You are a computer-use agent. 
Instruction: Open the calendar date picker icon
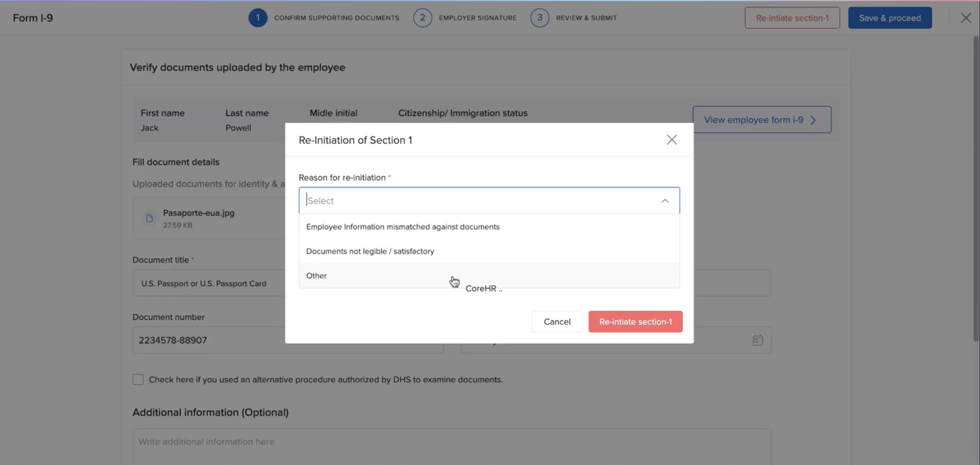[757, 340]
